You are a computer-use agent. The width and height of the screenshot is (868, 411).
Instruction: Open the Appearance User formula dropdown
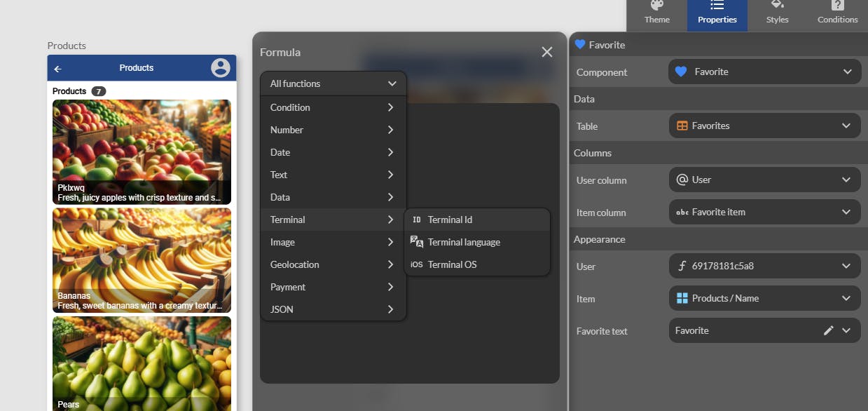tap(765, 266)
